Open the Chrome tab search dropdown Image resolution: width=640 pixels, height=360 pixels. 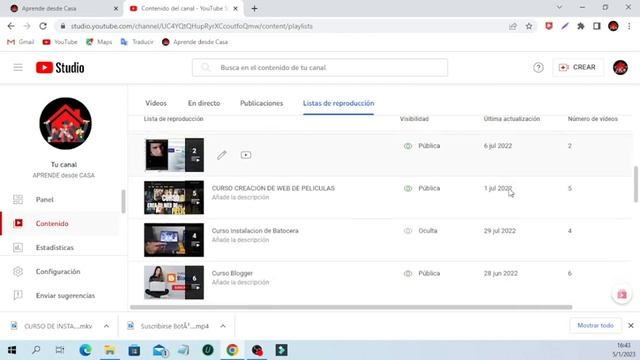pyautogui.click(x=560, y=7)
